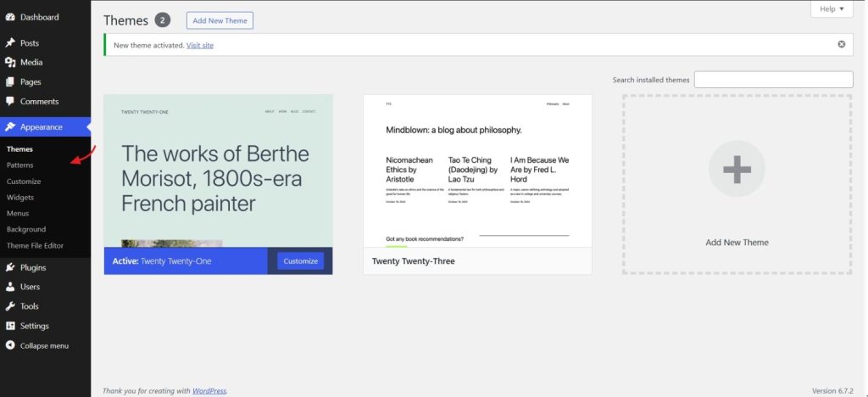Select the Themes submenu item
Screen dimensions: 868x397
point(19,149)
